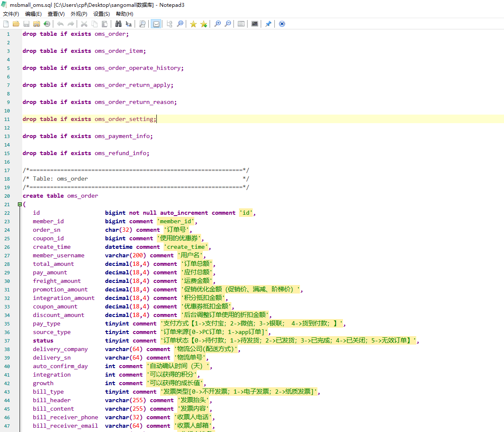This screenshot has height=432, width=504.
Task: Zoom in with the magnifier plus icon
Action: click(217, 24)
